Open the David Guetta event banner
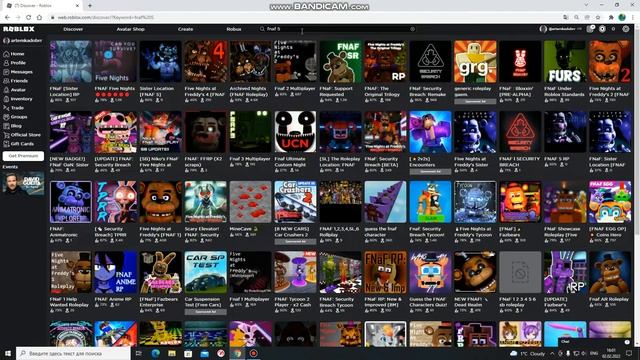The width and height of the screenshot is (640, 360). click(23, 183)
